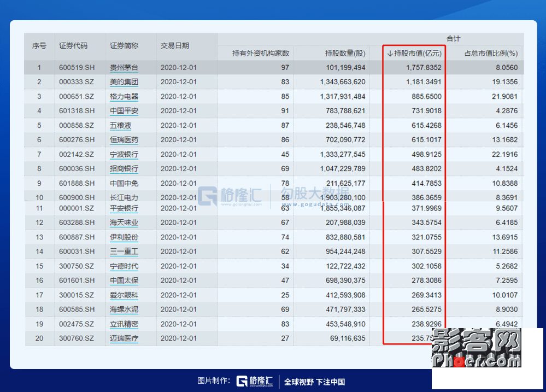The image size is (546, 392).
Task: Open the 海螺水泥 stock link
Action: point(124,309)
